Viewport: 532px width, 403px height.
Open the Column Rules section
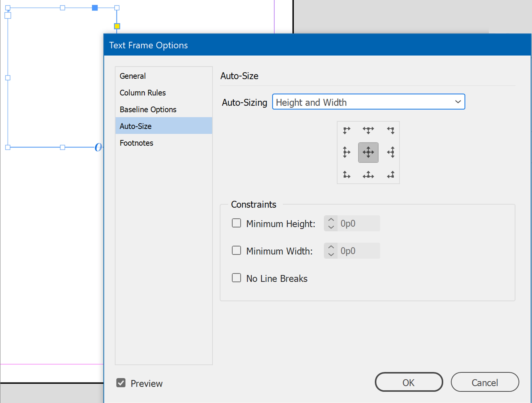pos(143,93)
